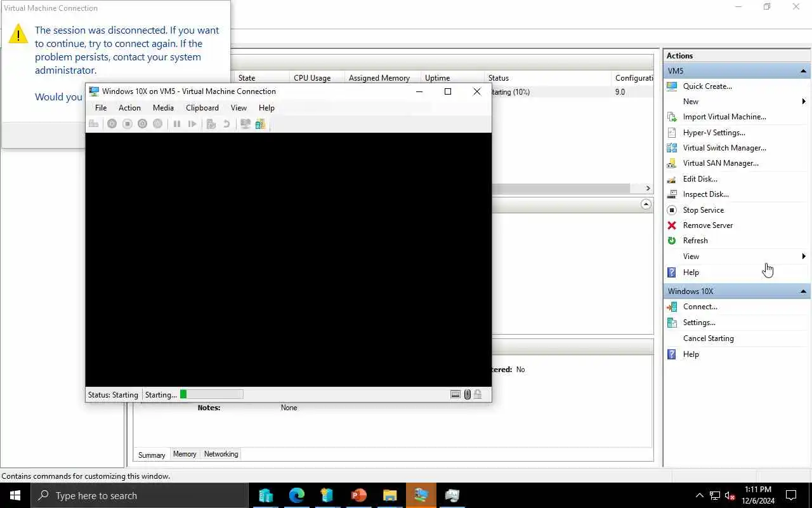Sort by CPU Usage column header
Screen dimensions: 812x508
pyautogui.click(x=317, y=78)
